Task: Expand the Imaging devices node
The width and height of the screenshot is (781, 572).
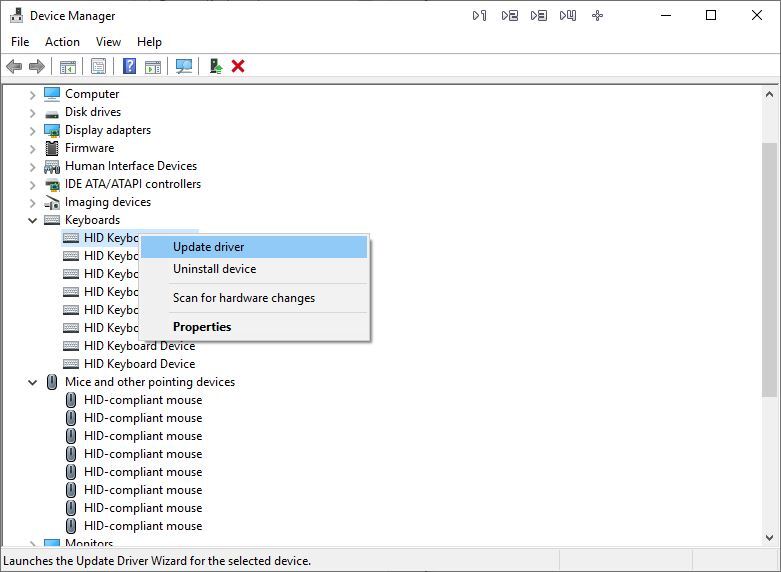Action: click(32, 203)
